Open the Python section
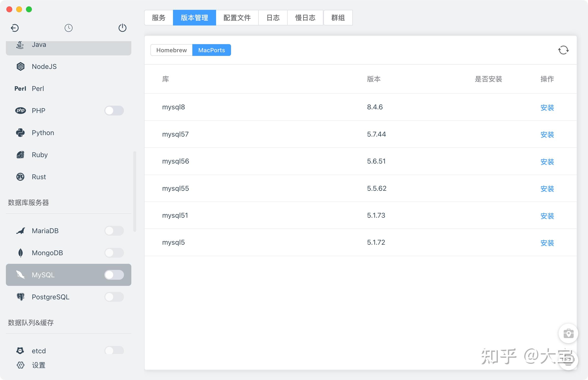 coord(43,132)
